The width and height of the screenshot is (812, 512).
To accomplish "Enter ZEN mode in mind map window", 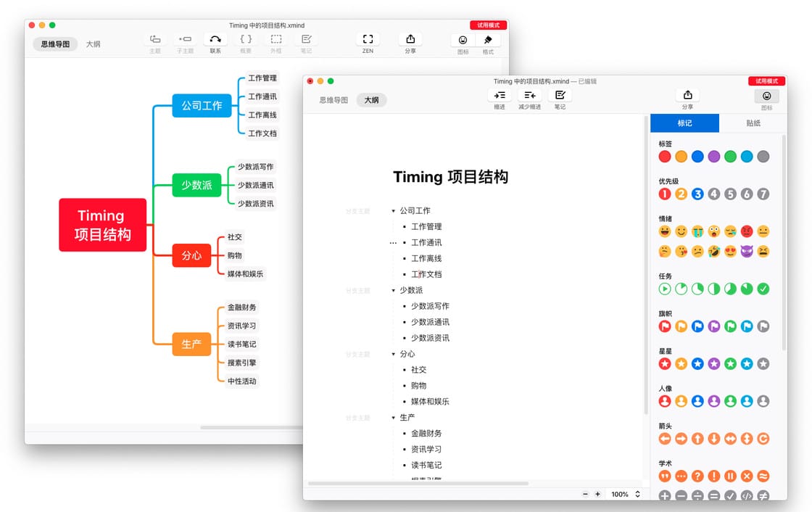I will 368,39.
